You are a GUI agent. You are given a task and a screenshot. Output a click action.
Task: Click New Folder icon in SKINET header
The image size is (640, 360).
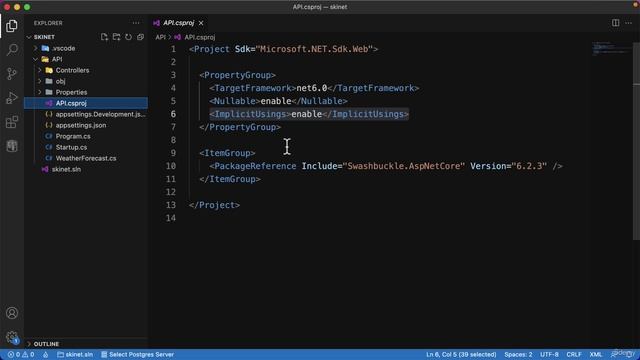pyautogui.click(x=116, y=37)
